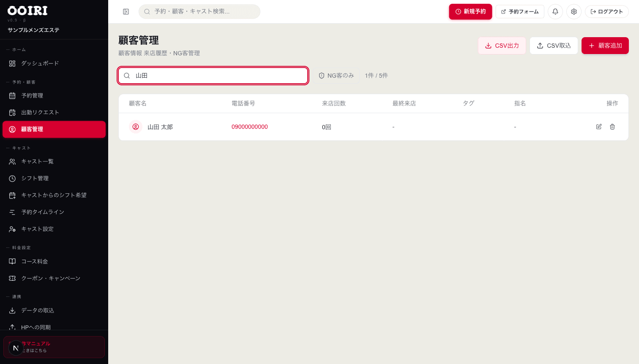Click the N avatar badge

pyautogui.click(x=16, y=348)
